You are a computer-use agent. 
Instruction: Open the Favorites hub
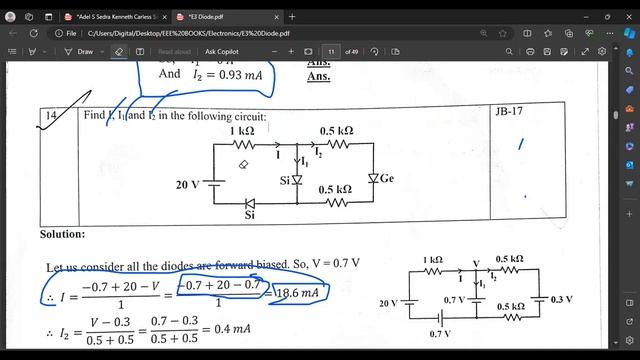(x=548, y=33)
